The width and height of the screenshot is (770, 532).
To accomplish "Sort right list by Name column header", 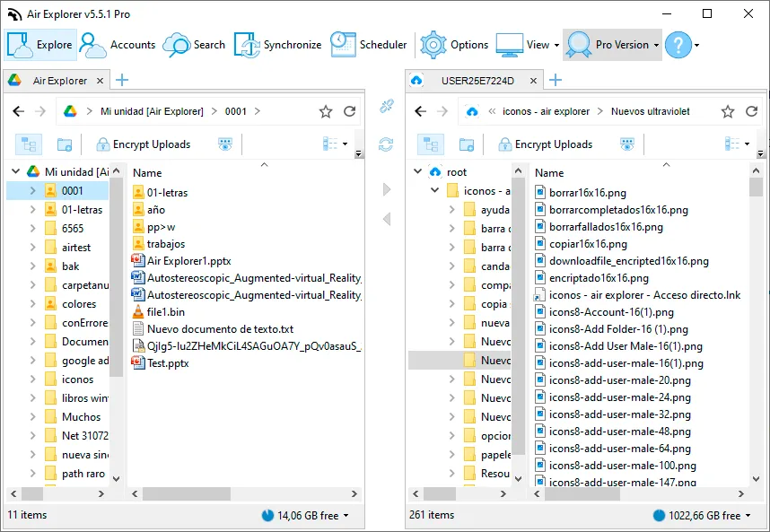I will 549,173.
